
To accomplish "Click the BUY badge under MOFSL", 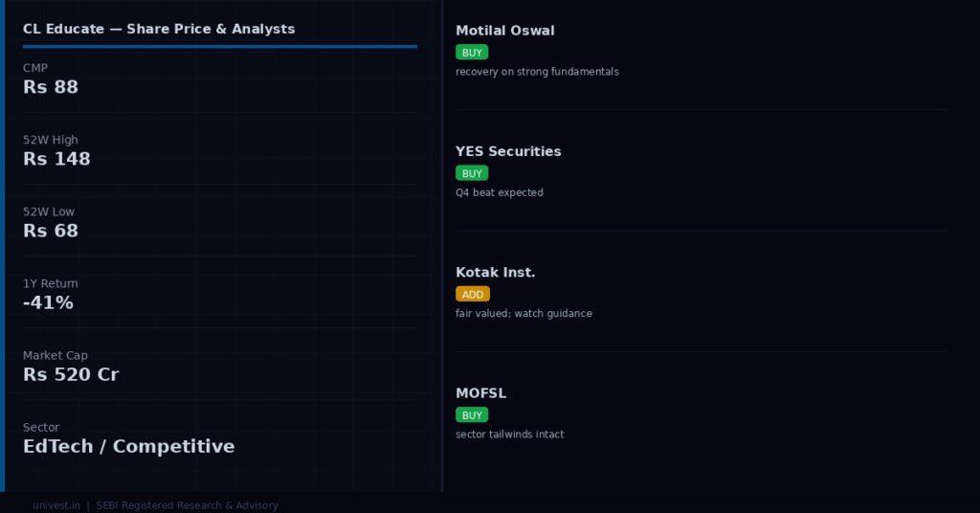I will tap(472, 415).
